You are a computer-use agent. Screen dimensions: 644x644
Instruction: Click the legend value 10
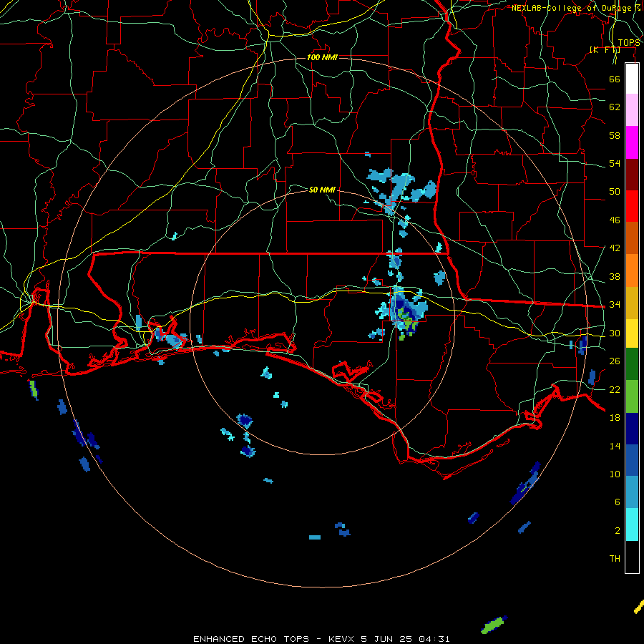(x=615, y=474)
